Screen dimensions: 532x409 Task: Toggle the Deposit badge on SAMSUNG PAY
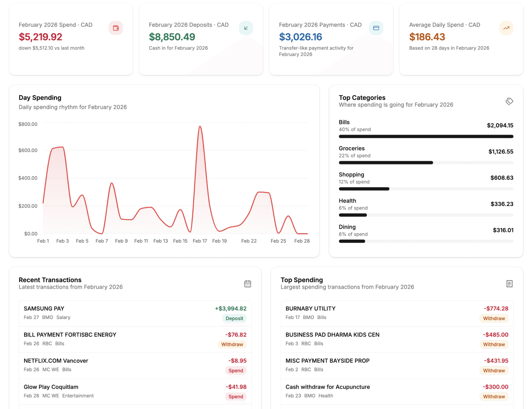(x=234, y=318)
